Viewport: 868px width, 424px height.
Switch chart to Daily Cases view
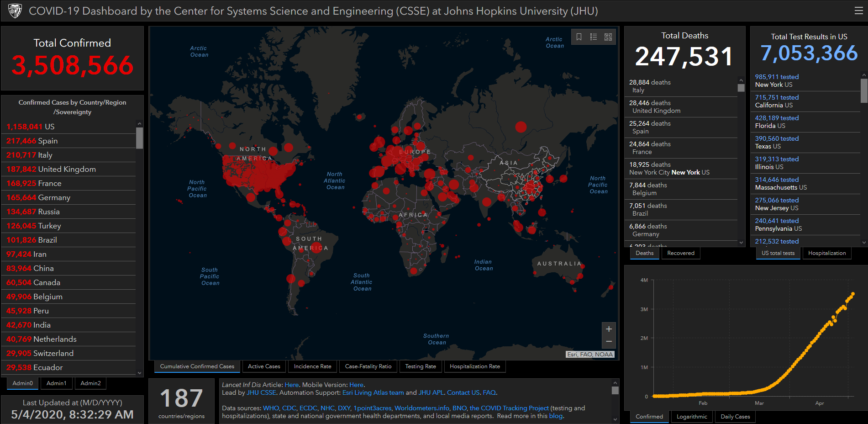point(735,417)
